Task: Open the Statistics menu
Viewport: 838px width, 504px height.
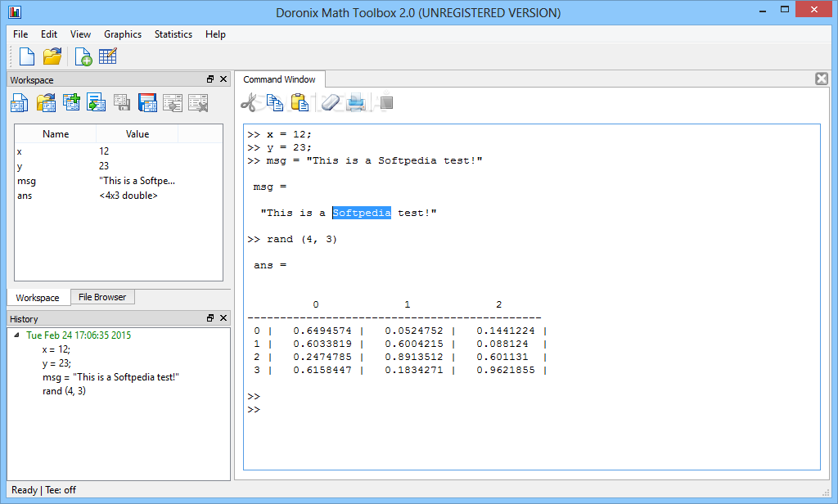Action: (173, 34)
